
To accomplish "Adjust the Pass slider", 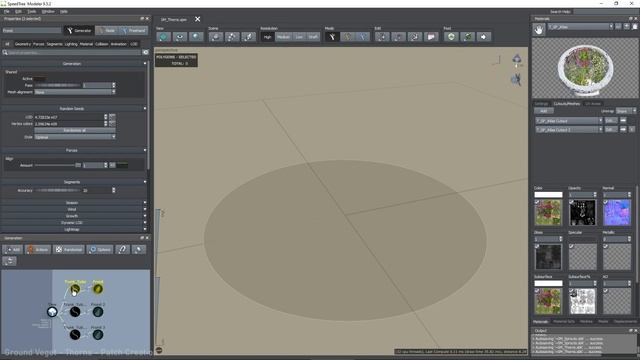I will point(57,85).
